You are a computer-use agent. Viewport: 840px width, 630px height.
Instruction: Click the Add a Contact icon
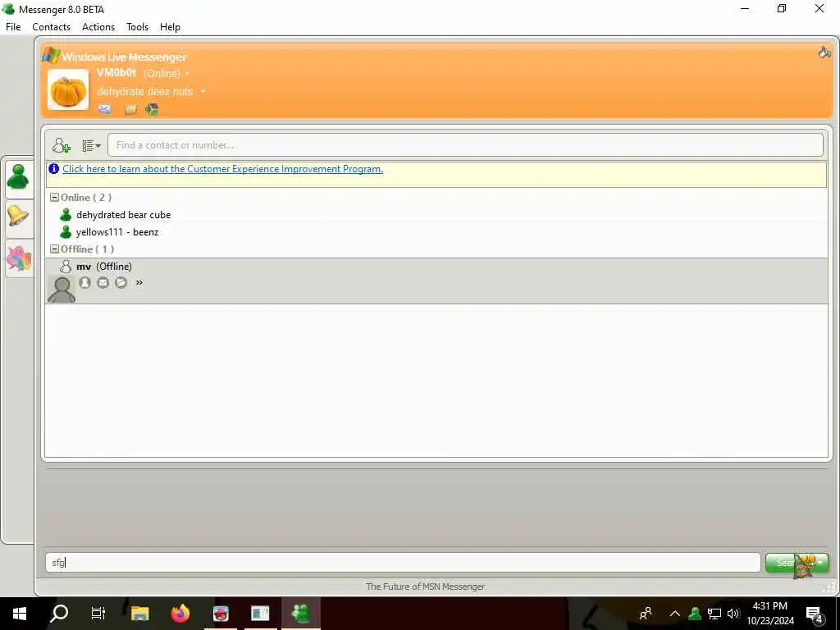click(x=61, y=145)
